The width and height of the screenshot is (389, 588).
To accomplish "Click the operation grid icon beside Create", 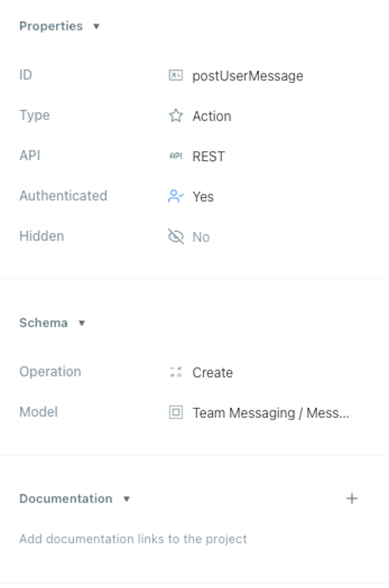I will click(x=176, y=372).
